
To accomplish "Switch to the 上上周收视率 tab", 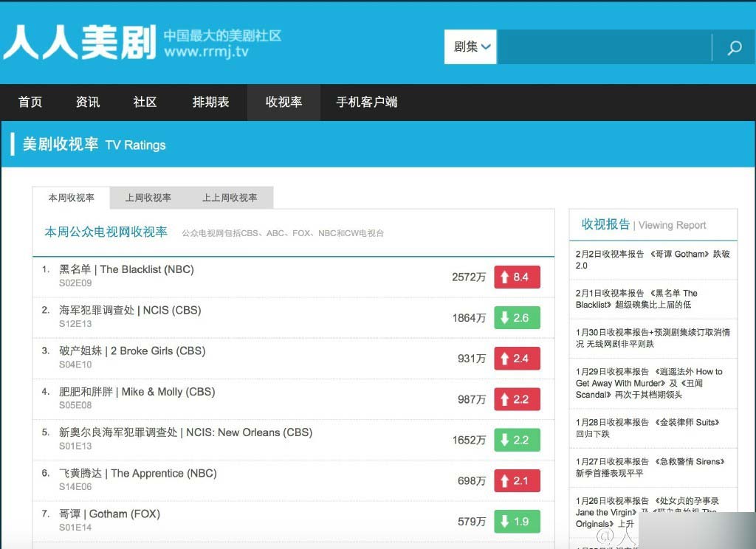I will click(238, 198).
